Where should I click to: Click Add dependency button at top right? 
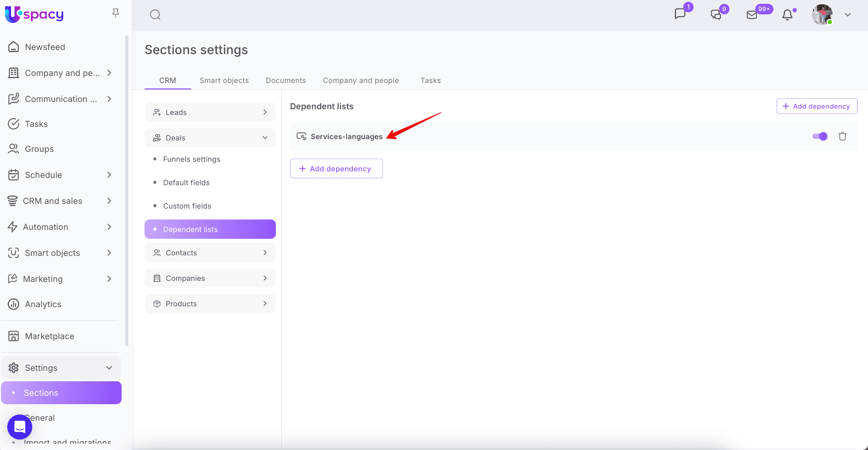(816, 106)
